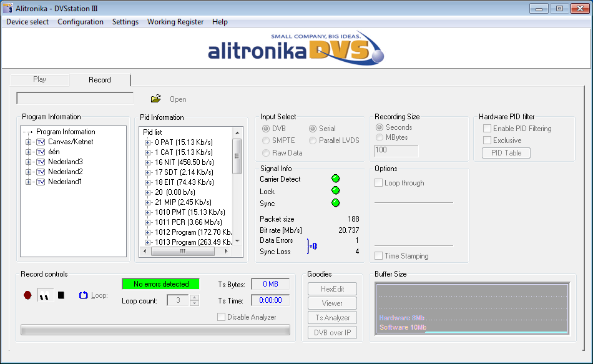Click the red Record button
This screenshot has height=364, width=593.
click(x=27, y=295)
